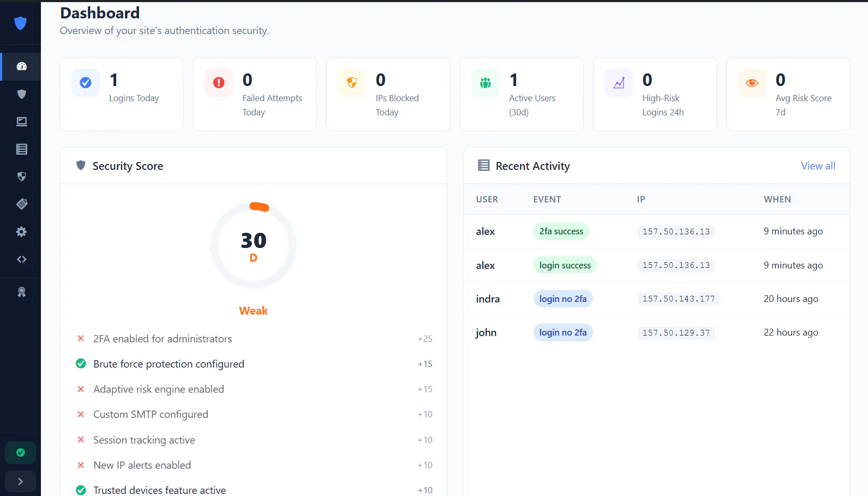Image resolution: width=868 pixels, height=496 pixels.
Task: Open the laptop sessions sidebar icon
Action: pos(22,122)
